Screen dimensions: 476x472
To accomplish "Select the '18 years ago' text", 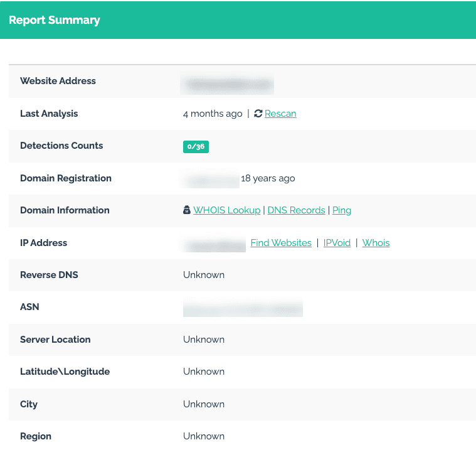I will pos(268,178).
